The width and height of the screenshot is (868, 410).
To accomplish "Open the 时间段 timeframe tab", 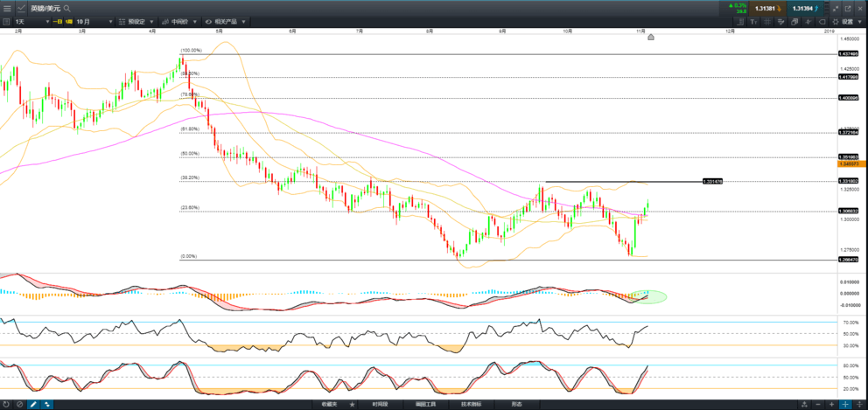I will [381, 405].
